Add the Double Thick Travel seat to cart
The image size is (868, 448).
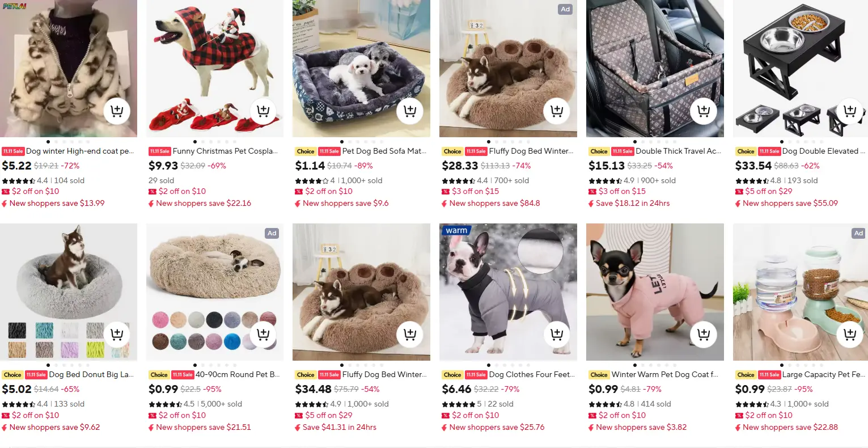[x=703, y=111]
